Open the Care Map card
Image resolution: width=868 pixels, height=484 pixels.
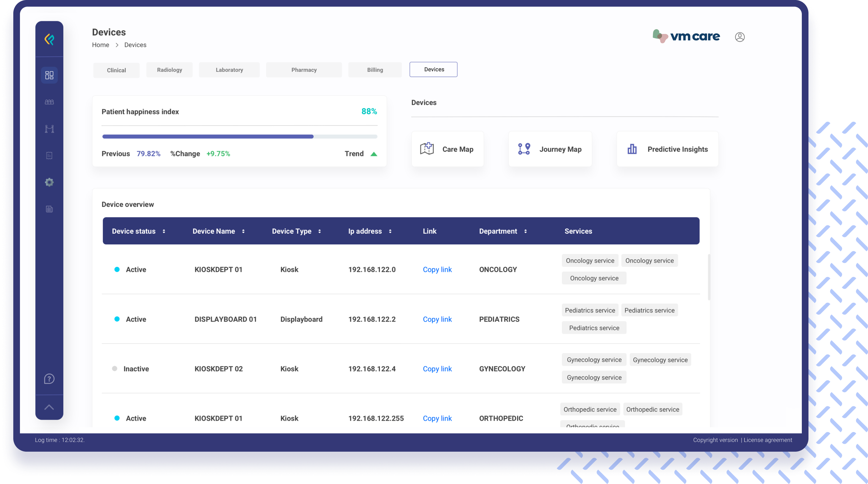pos(447,149)
